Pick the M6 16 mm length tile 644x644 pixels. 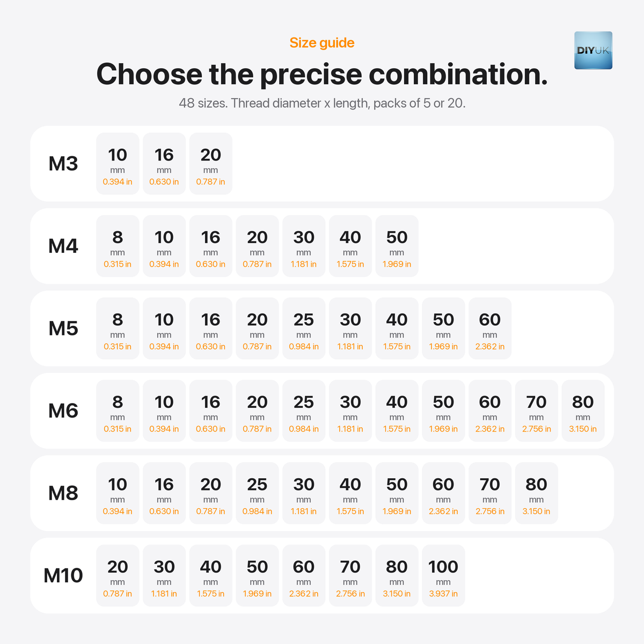pos(211,411)
